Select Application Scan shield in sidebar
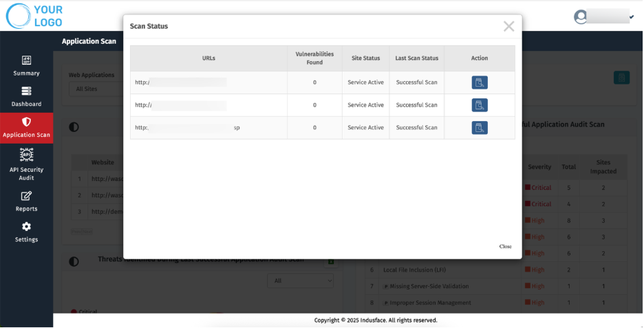This screenshot has height=328, width=644. (x=26, y=128)
